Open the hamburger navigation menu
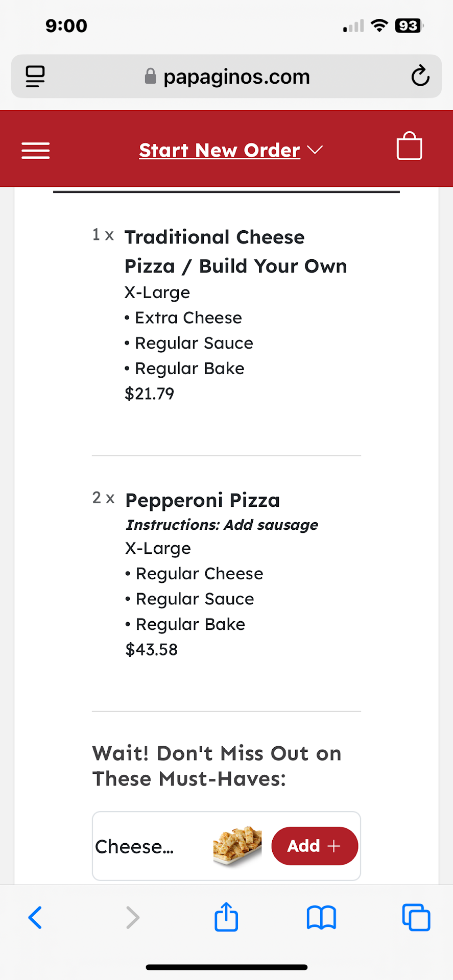The image size is (453, 980). [x=35, y=151]
